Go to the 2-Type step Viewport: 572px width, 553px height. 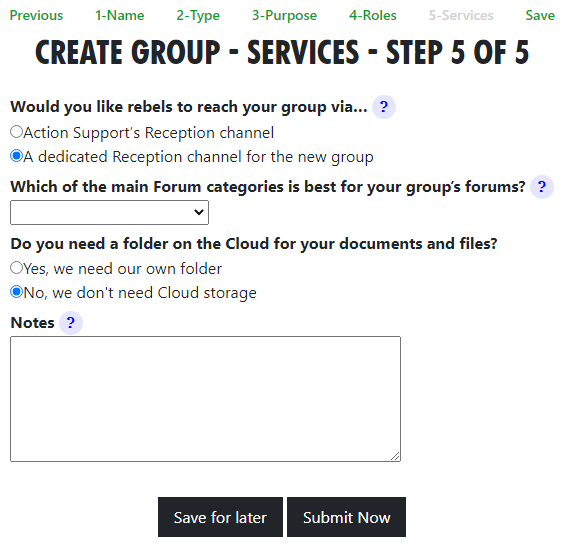click(x=198, y=15)
